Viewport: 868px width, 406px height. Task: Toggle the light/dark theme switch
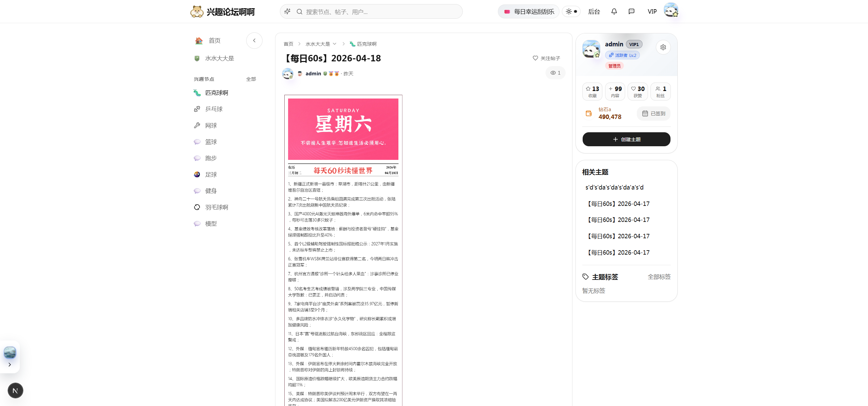[571, 12]
